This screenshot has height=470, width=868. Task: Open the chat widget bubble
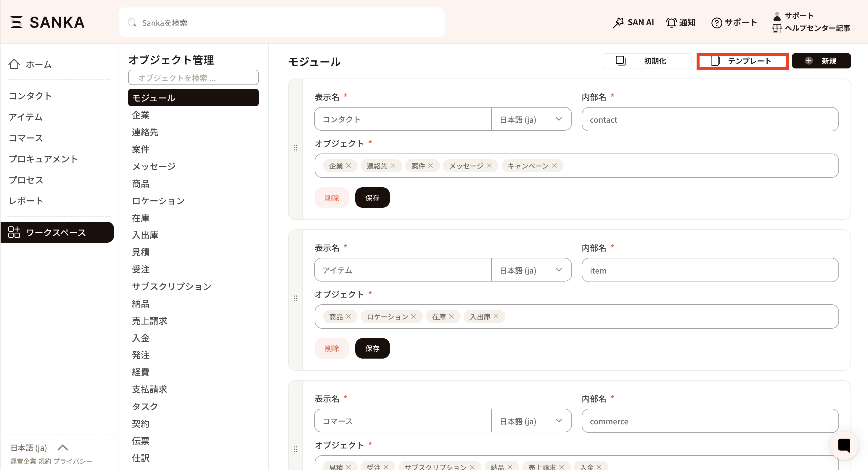844,445
